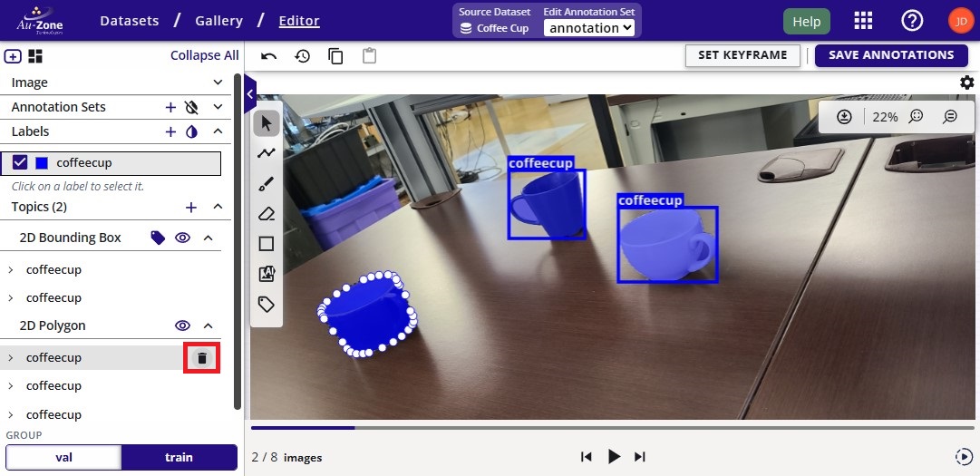
Task: Click the paste clipboard icon
Action: [369, 56]
